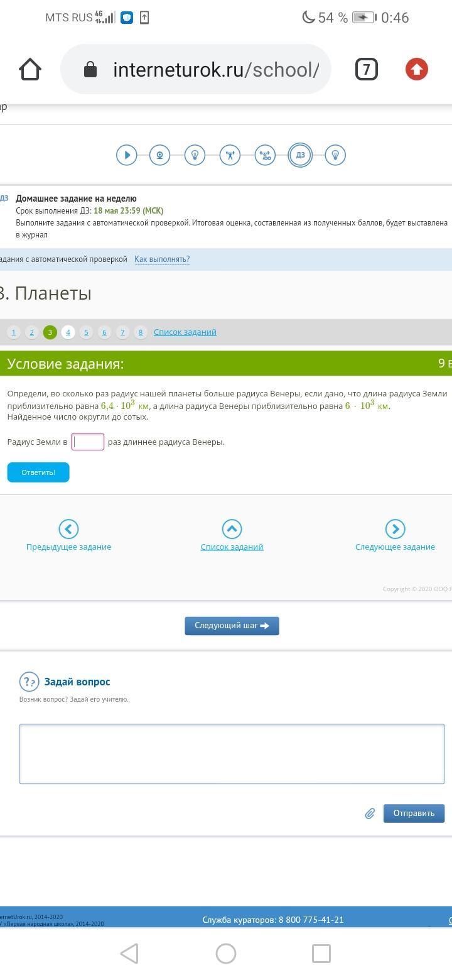Viewport: 452px width, 980px height.
Task: Tap the browser home icon
Action: [x=30, y=69]
